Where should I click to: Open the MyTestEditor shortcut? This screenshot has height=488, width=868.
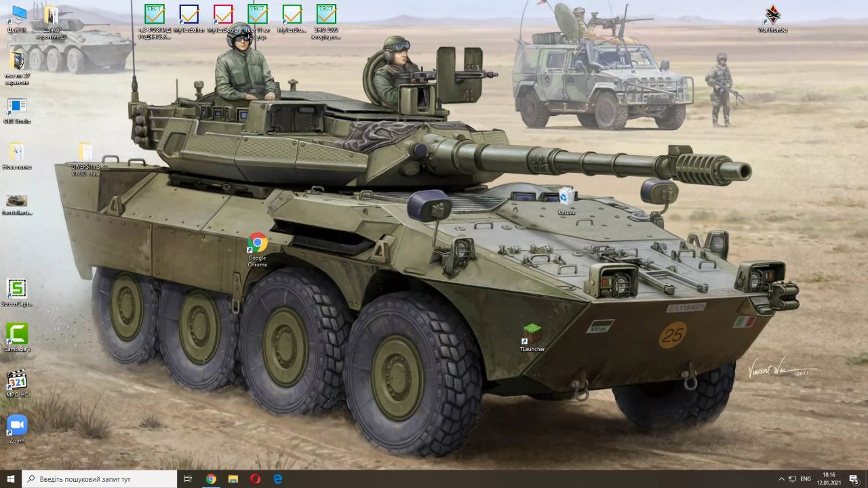tap(189, 19)
